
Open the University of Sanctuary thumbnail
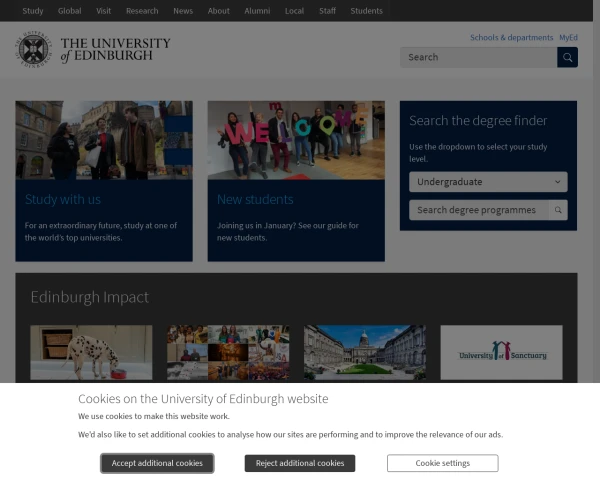click(501, 353)
